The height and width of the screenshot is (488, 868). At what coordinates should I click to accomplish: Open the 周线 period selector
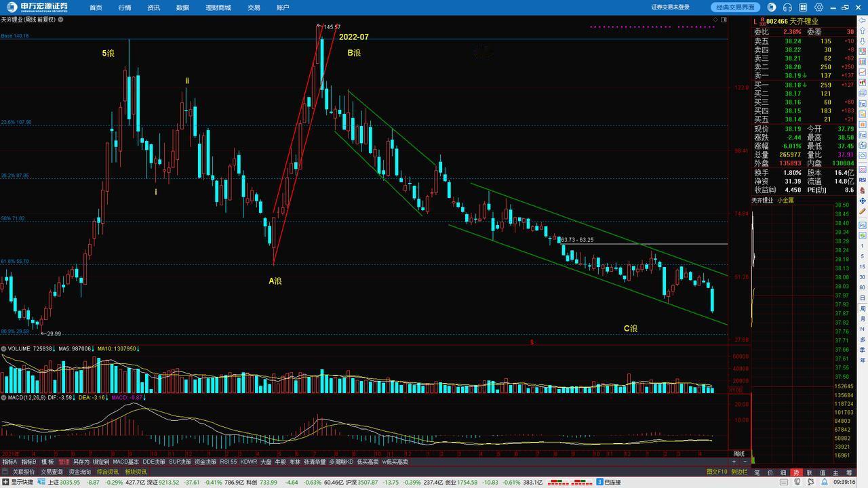[x=739, y=453]
